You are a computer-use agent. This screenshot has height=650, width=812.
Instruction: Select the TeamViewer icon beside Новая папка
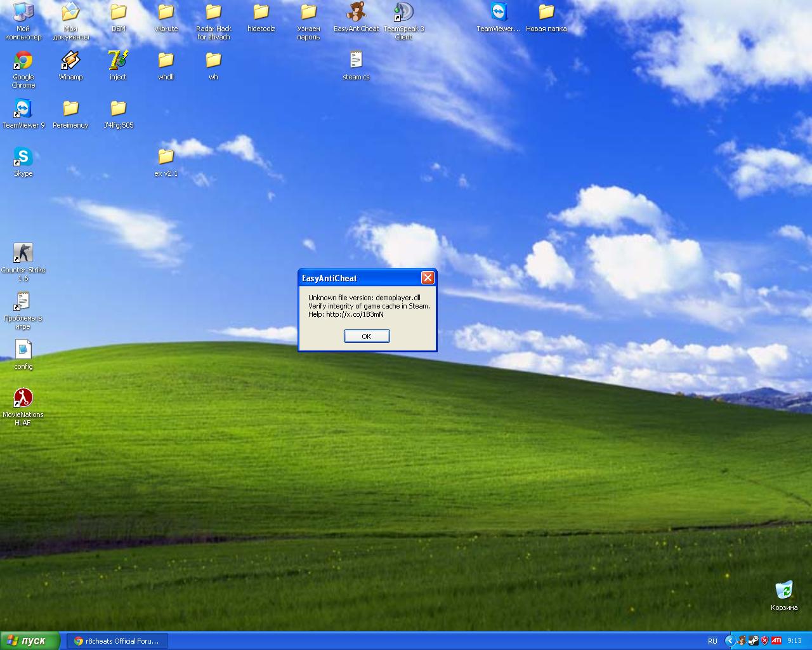tap(499, 18)
